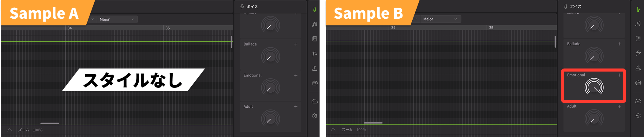Image resolution: width=644 pixels, height=137 pixels.
Task: Click the Adult style knob in Sample B
Action: [594, 119]
